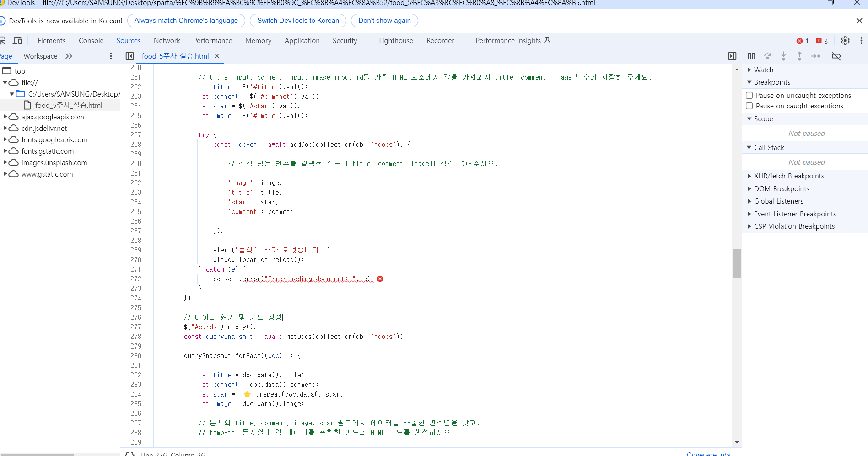Screen dimensions: 868x456
Task: Enable Pause on uncaught exceptions
Action: click(x=749, y=96)
